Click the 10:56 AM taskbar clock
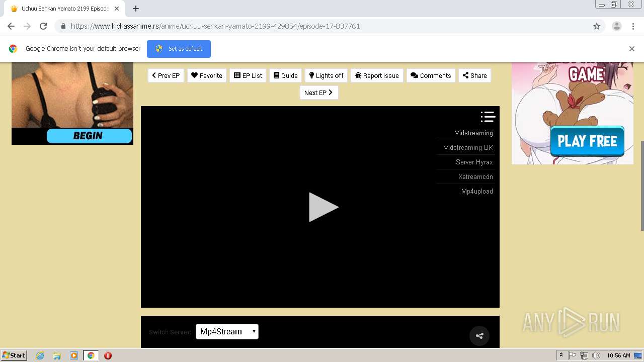This screenshot has width=644, height=362. (618, 355)
